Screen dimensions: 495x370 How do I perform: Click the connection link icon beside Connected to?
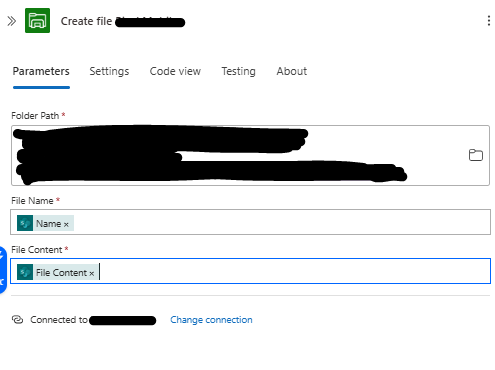click(x=17, y=320)
